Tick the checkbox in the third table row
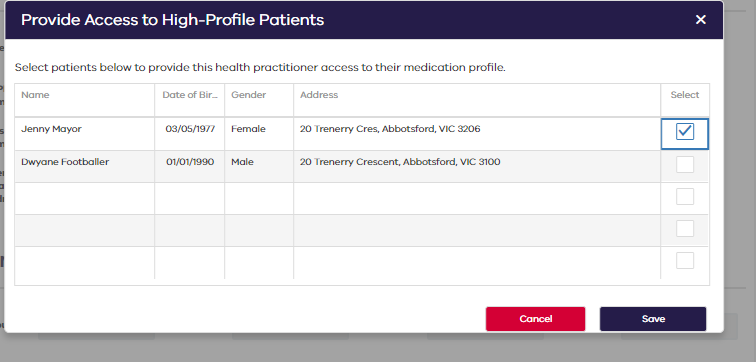This screenshot has height=362, width=756. (x=685, y=197)
